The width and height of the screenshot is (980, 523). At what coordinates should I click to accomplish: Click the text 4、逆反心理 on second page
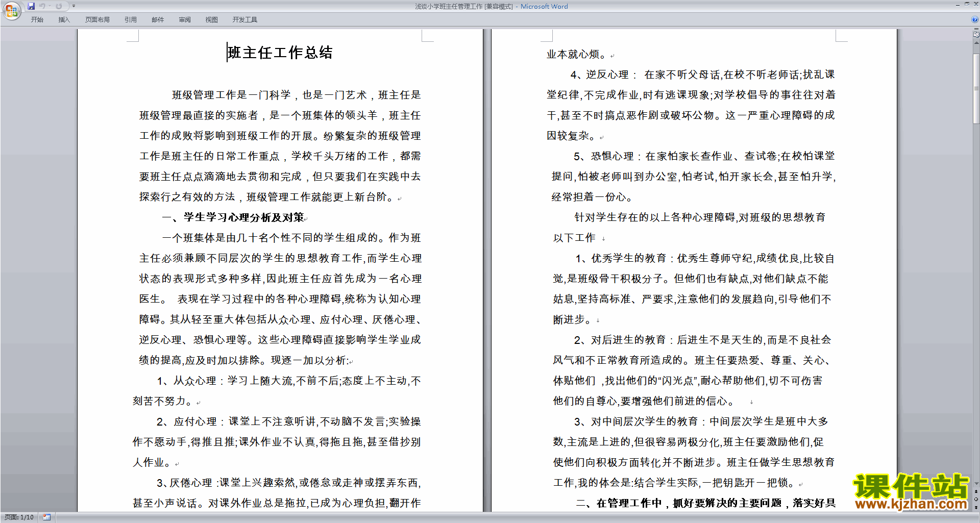click(x=600, y=74)
